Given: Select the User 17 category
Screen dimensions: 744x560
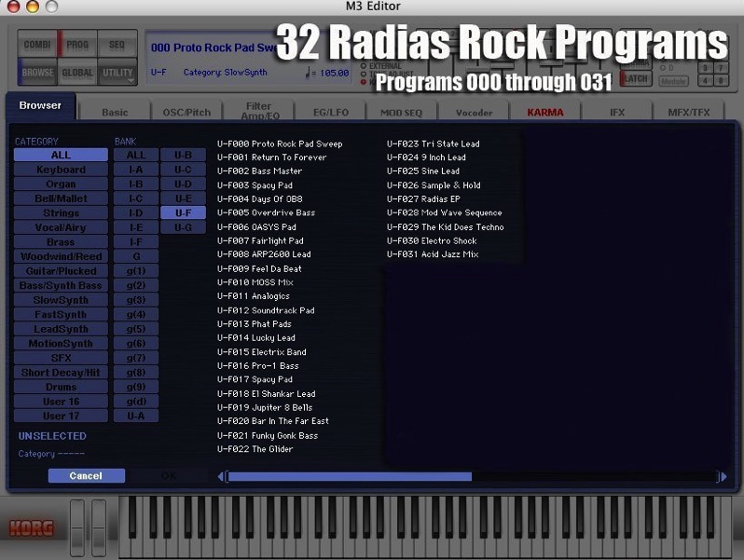Looking at the screenshot, I should click(61, 416).
